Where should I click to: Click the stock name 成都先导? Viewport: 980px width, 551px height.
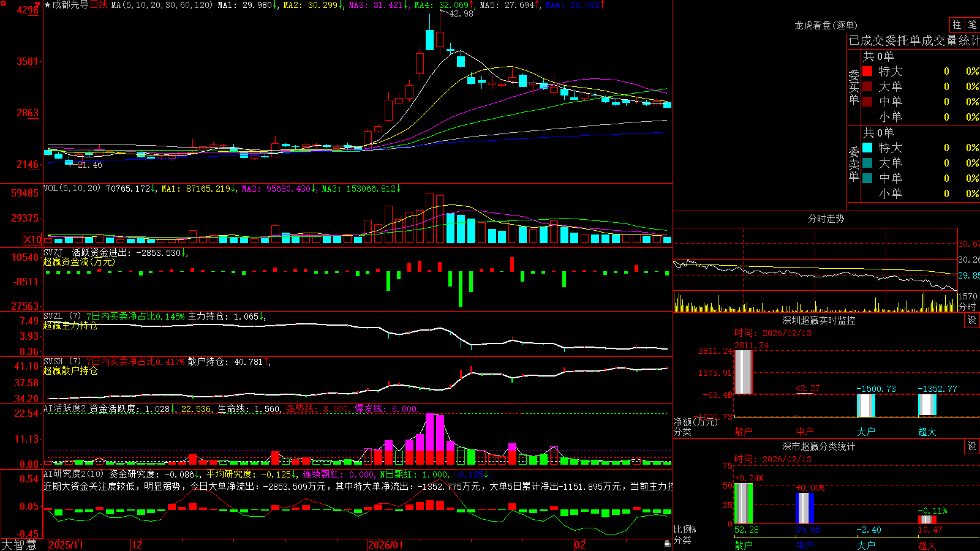click(70, 5)
